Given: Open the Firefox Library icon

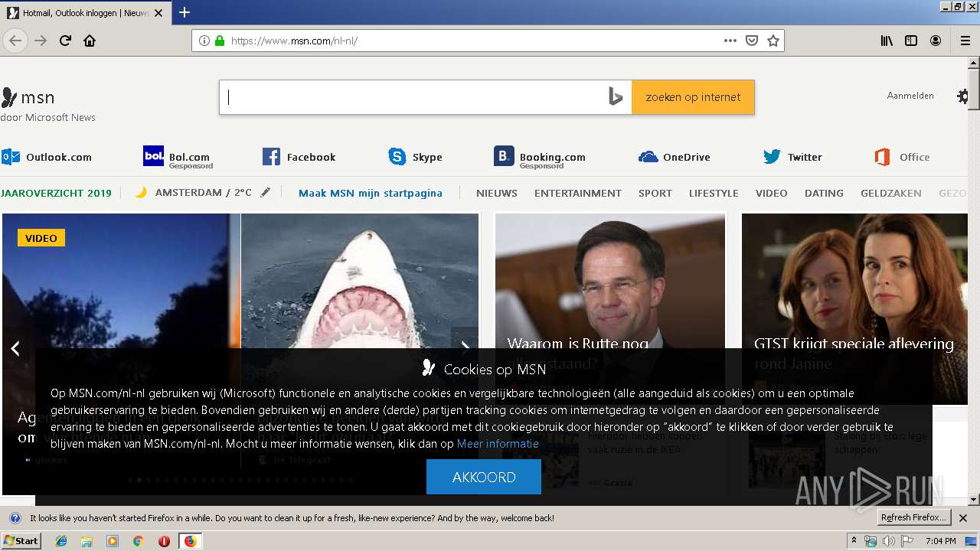Looking at the screenshot, I should (887, 41).
